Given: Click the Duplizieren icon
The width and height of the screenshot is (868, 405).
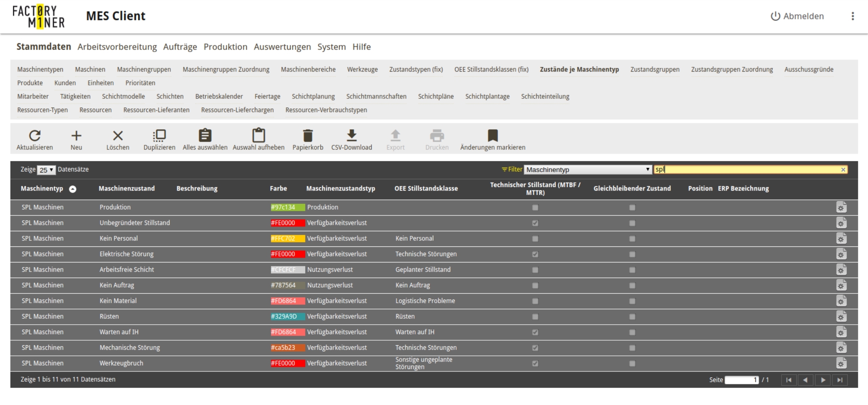Looking at the screenshot, I should pos(159,135).
